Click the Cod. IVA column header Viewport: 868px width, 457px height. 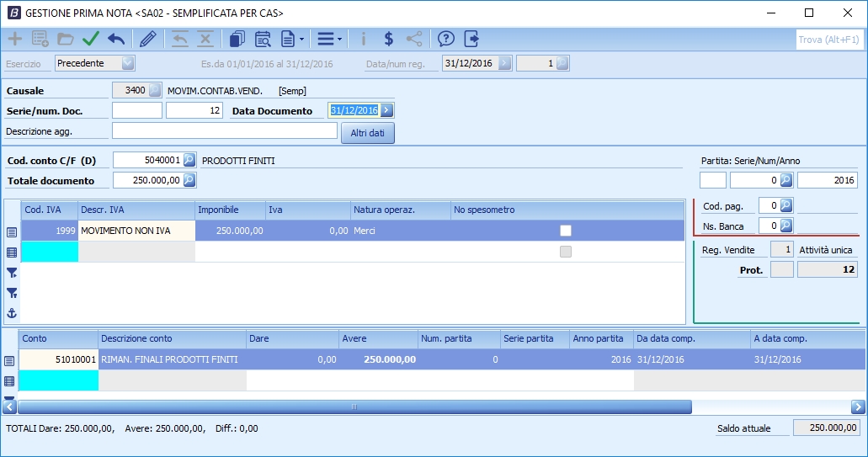tap(50, 210)
